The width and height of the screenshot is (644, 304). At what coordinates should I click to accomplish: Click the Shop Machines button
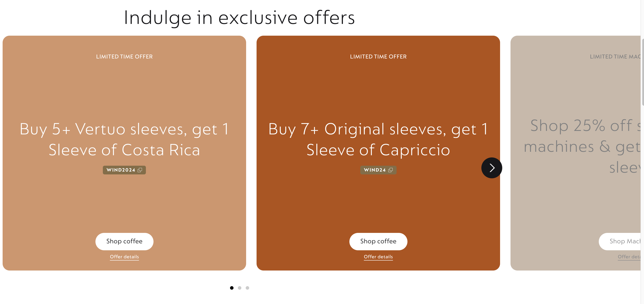[622, 241]
